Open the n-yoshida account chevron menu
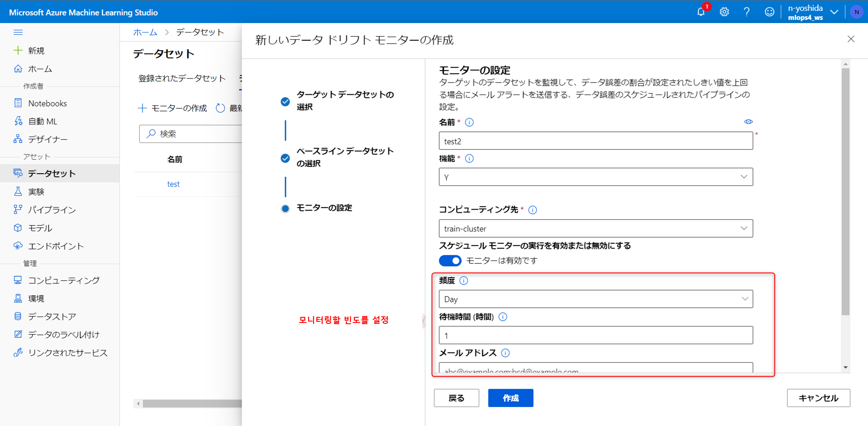 (834, 12)
